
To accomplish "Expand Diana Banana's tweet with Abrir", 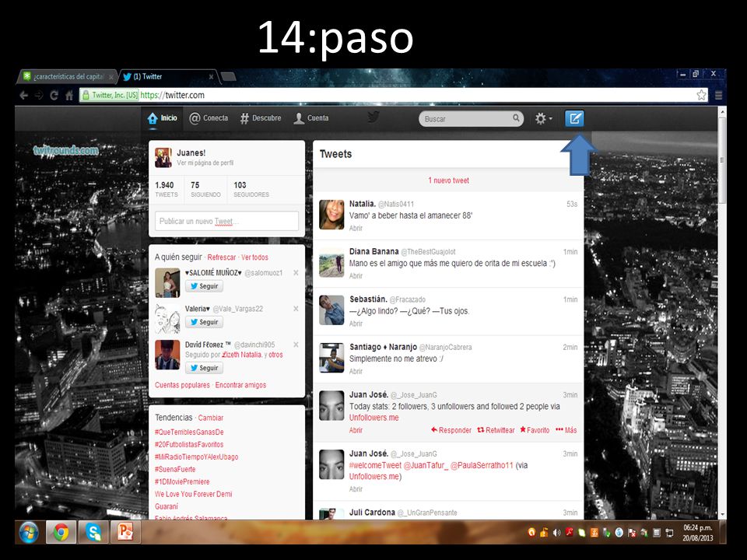I will (356, 275).
